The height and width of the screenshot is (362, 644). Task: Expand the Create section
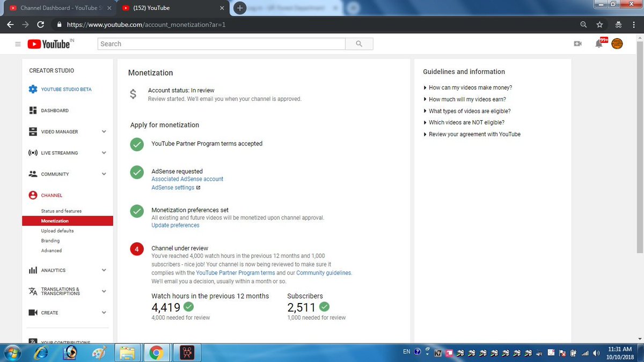tap(104, 313)
